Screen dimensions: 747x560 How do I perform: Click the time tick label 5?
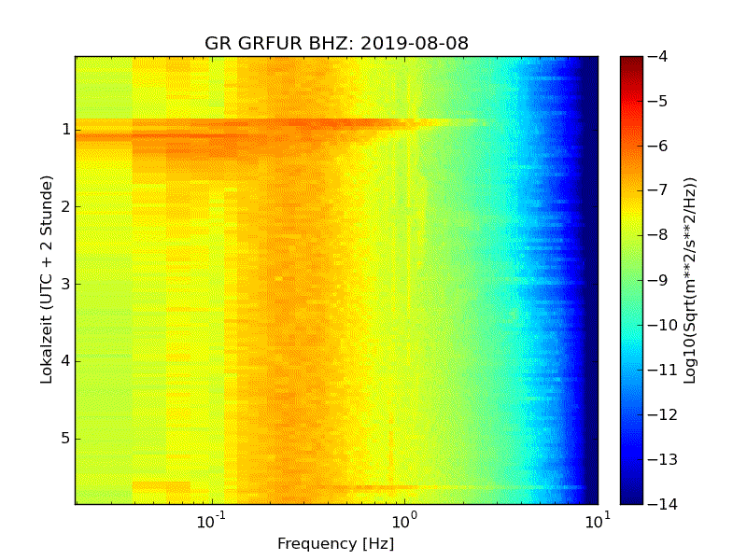[x=66, y=439]
